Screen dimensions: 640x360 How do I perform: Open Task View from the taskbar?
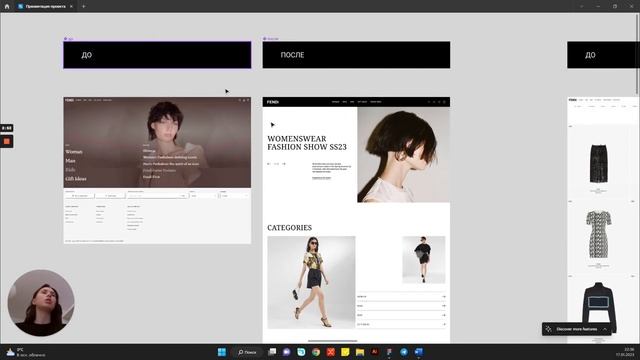(272, 352)
